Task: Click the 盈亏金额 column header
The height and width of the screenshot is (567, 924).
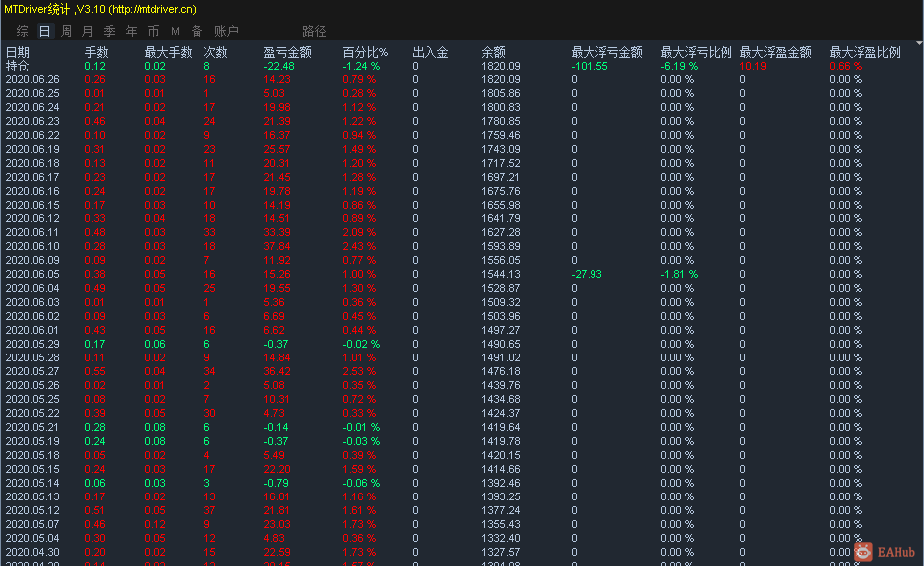Action: coord(287,53)
